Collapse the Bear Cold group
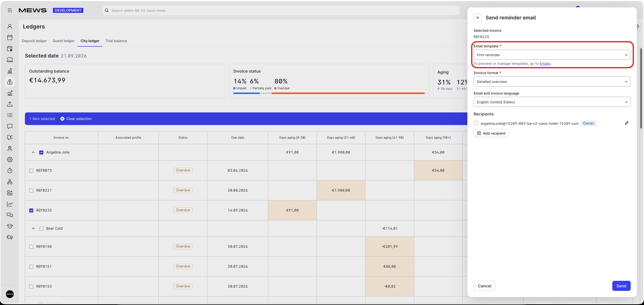644x305 pixels. 33,228
